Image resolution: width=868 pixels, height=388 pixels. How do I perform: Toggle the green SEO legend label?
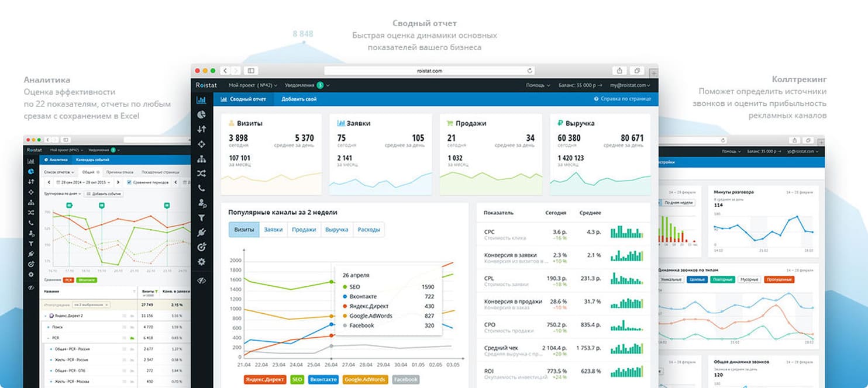coord(297,379)
